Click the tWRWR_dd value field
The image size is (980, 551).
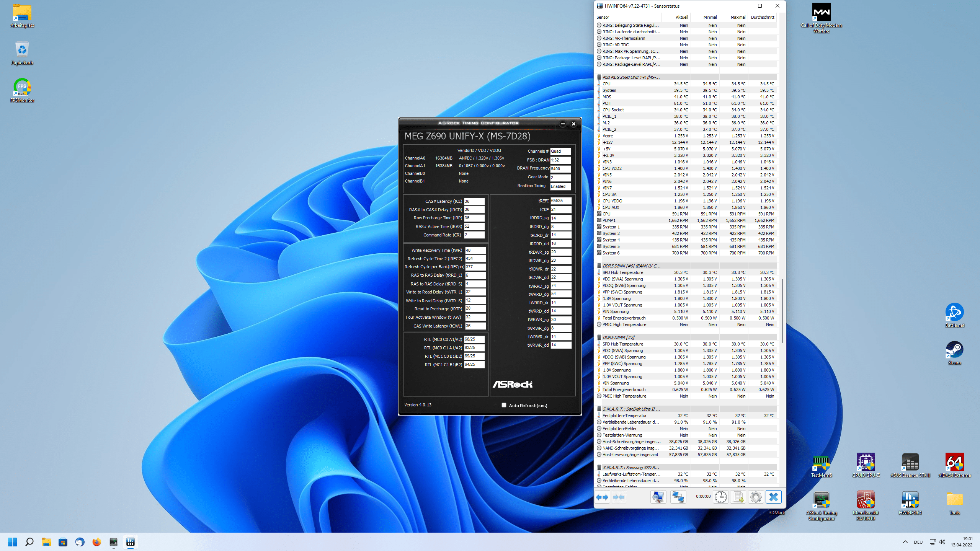click(561, 345)
